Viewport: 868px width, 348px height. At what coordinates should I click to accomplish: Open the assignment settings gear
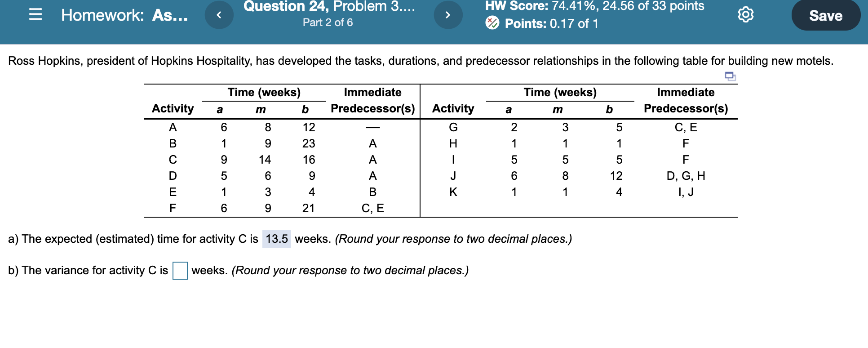pos(746,14)
